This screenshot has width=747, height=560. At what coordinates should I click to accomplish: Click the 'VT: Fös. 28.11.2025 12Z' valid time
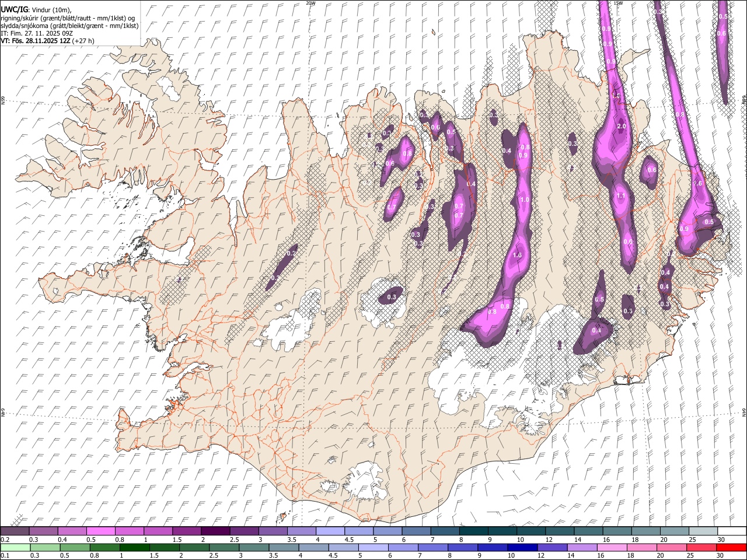tap(36, 41)
